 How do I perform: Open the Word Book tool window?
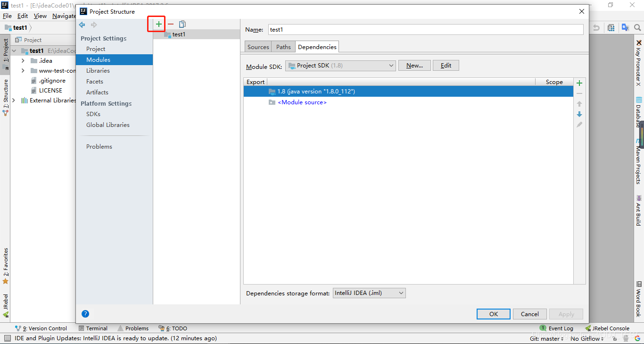639,299
